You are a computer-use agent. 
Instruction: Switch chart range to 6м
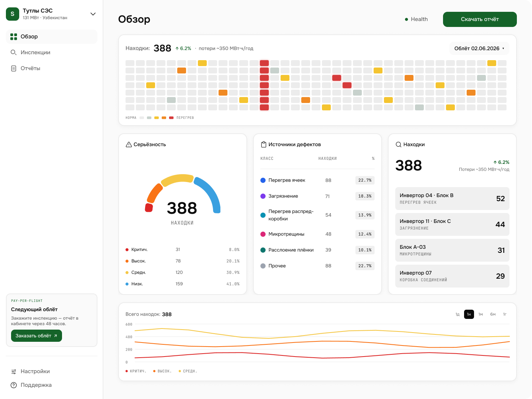coord(493,314)
